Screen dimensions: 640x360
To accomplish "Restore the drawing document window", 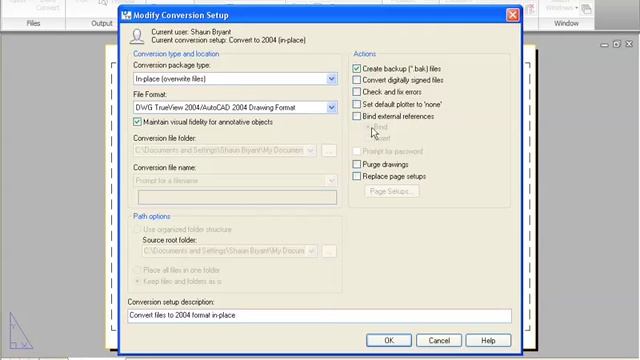I will (617, 44).
